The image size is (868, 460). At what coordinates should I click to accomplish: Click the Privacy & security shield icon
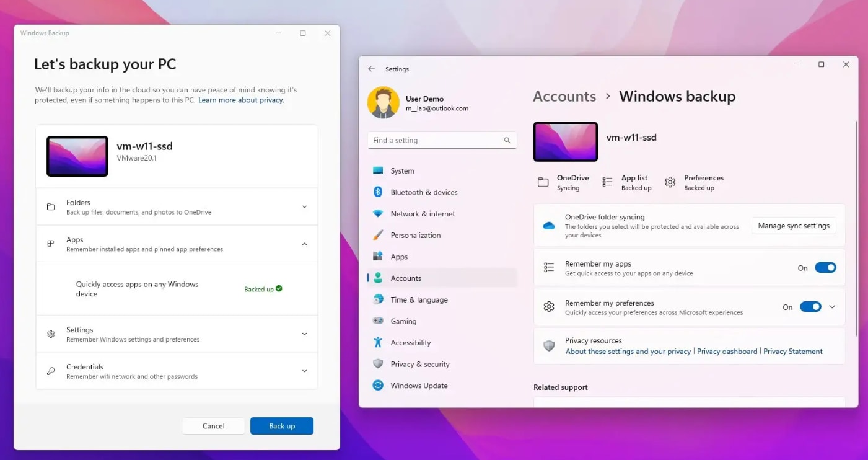click(378, 364)
